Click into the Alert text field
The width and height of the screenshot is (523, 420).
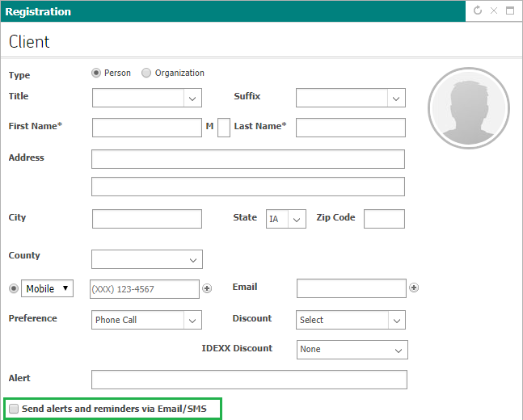[249, 380]
